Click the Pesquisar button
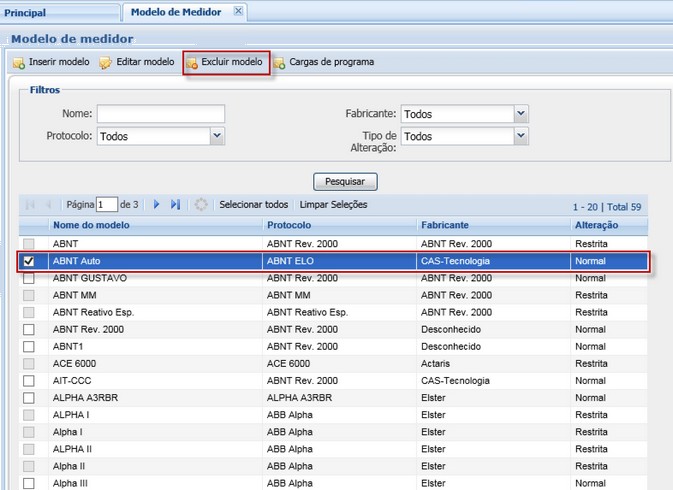The height and width of the screenshot is (490, 673). pyautogui.click(x=345, y=182)
